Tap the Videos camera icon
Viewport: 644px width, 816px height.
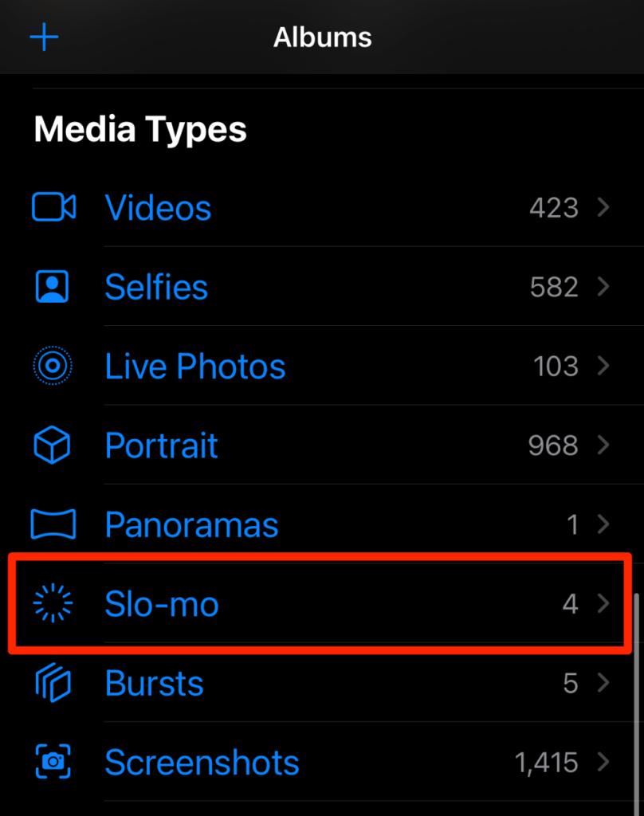[x=53, y=207]
